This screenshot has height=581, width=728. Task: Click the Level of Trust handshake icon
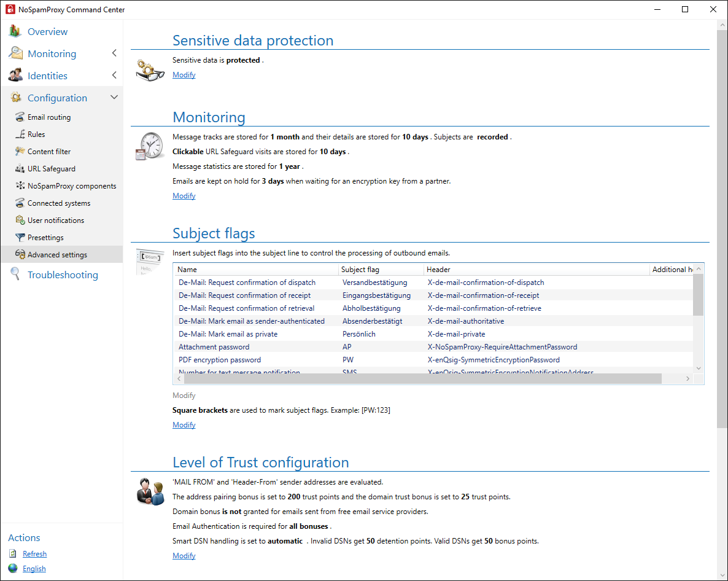click(150, 491)
